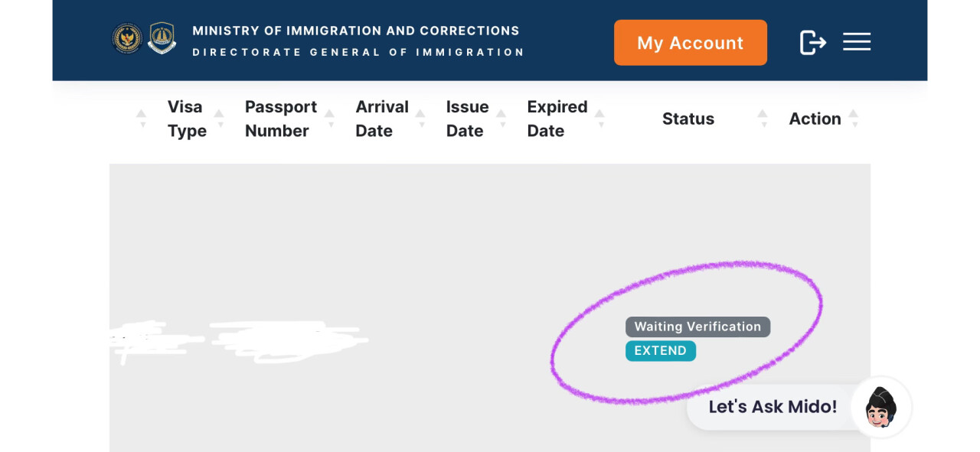This screenshot has height=452, width=980.
Task: Click sort arrows beside the Action column
Action: pos(854,119)
